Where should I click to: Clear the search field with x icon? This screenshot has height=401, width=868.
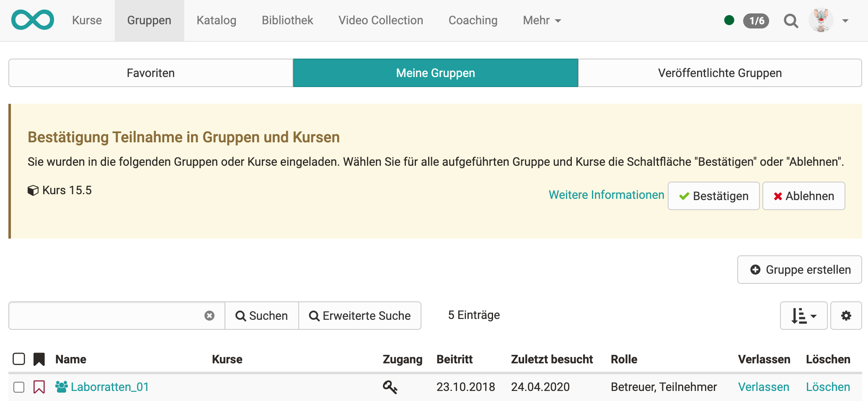click(209, 316)
